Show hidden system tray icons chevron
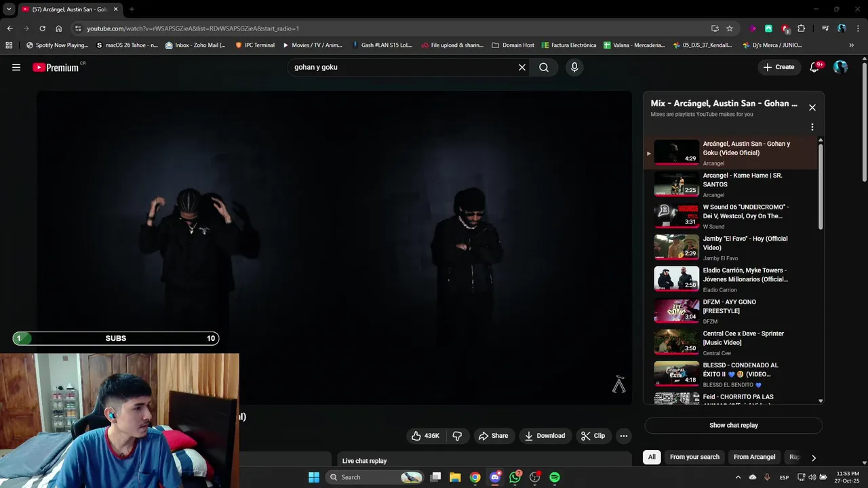This screenshot has height=488, width=868. [738, 477]
